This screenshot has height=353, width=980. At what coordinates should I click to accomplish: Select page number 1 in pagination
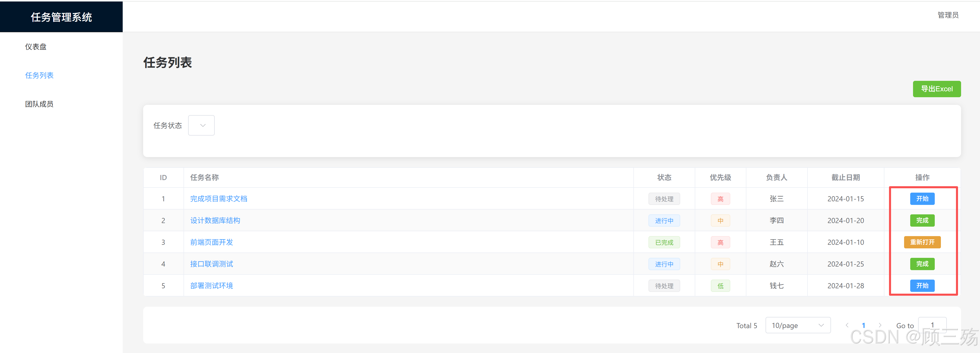(x=863, y=325)
